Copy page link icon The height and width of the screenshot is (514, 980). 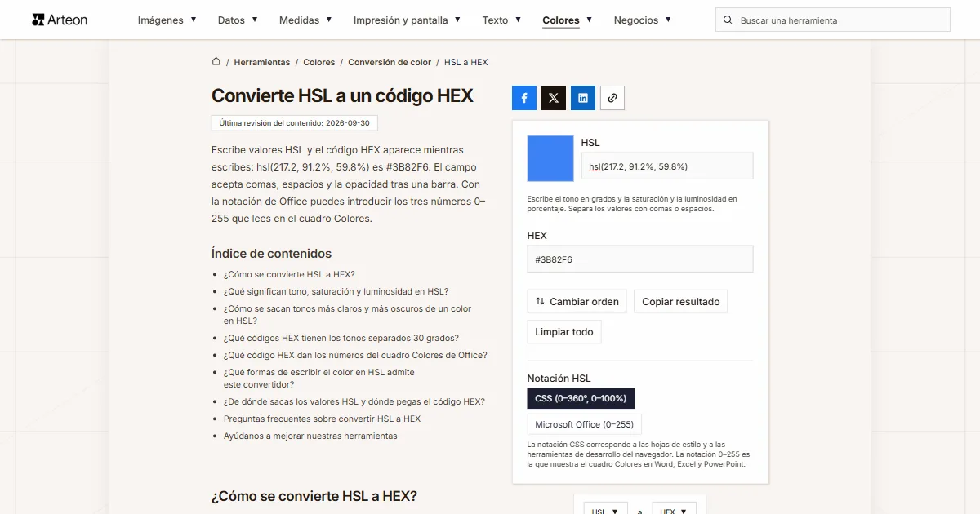pyautogui.click(x=612, y=98)
